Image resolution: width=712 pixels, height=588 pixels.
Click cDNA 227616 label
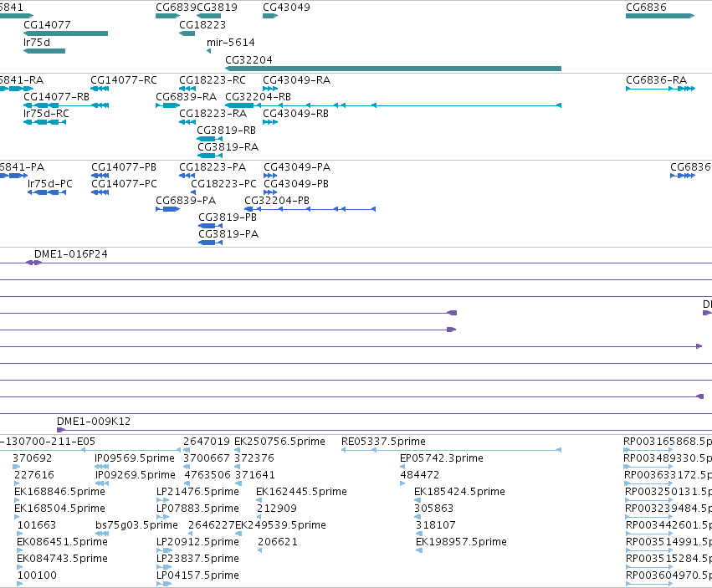pos(34,475)
